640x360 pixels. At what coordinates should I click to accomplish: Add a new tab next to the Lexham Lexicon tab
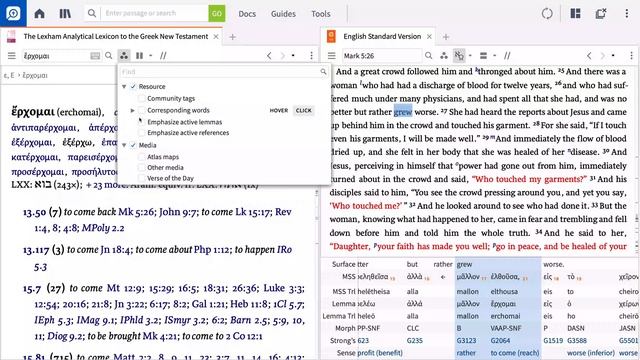click(x=233, y=37)
